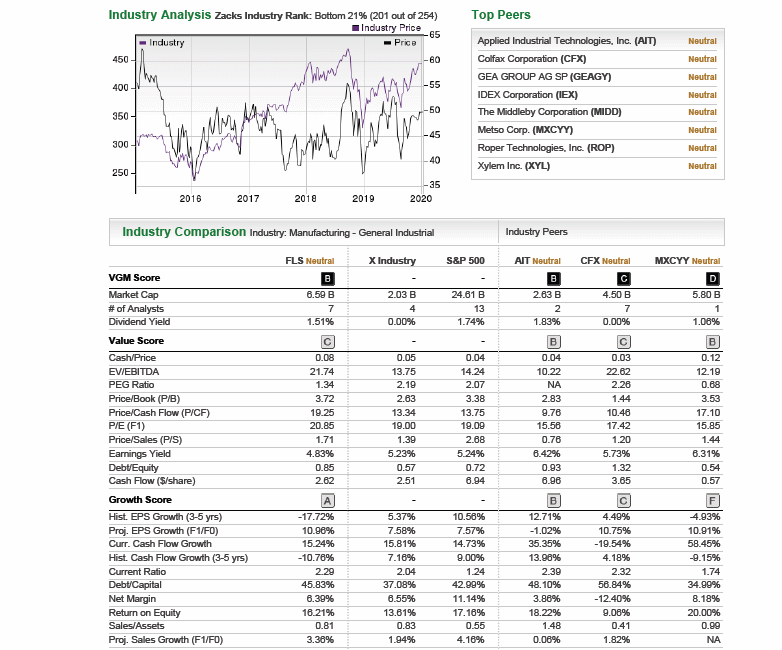Click CFX Net Margin value -12.40%
The width and height of the screenshot is (782, 650).
[612, 598]
